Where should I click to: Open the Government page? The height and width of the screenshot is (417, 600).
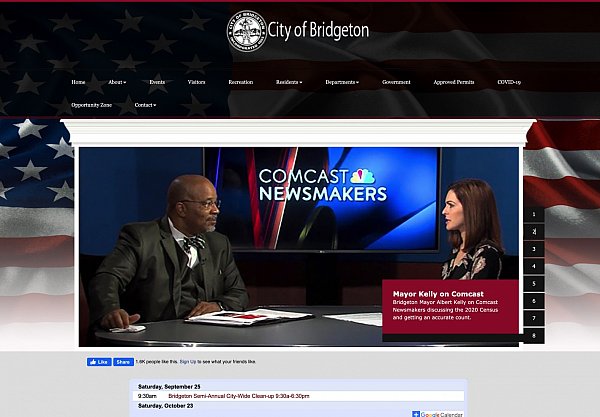tap(396, 82)
